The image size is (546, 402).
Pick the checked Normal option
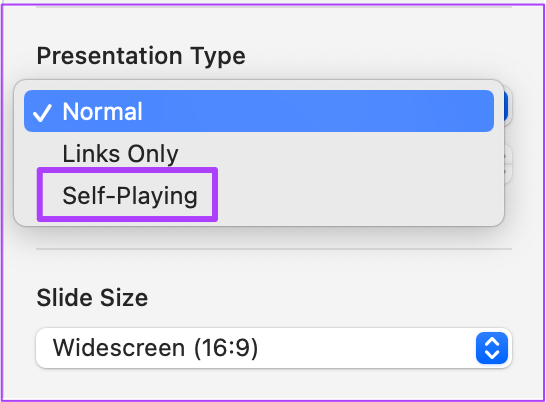tap(259, 111)
